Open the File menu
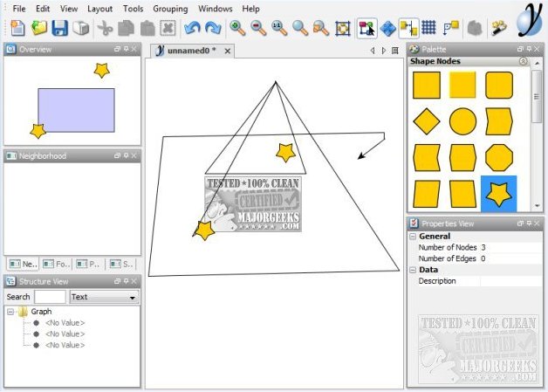Viewport: 548px width, 392px height. (x=19, y=9)
